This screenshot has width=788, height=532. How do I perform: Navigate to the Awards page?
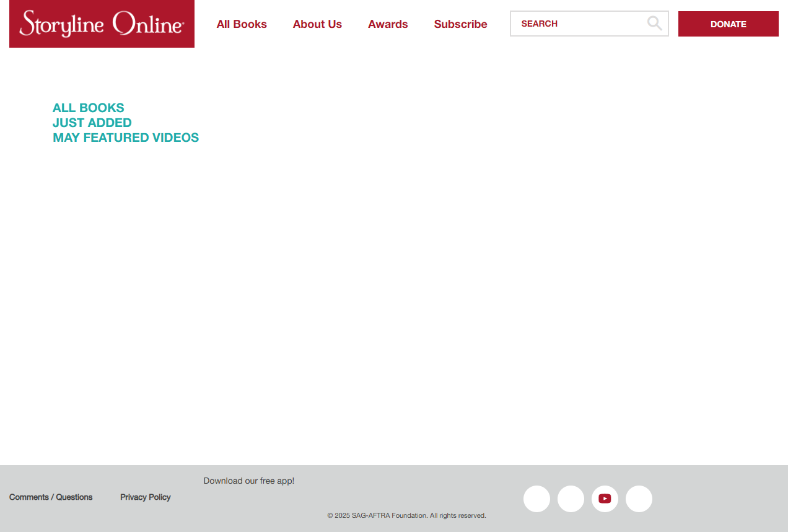pos(388,24)
